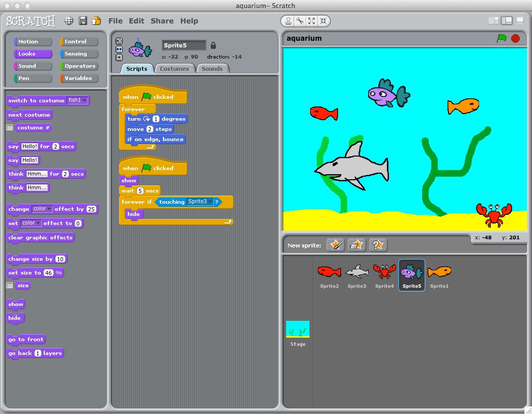The image size is (532, 414).
Task: Click the share project icon
Action: point(96,21)
